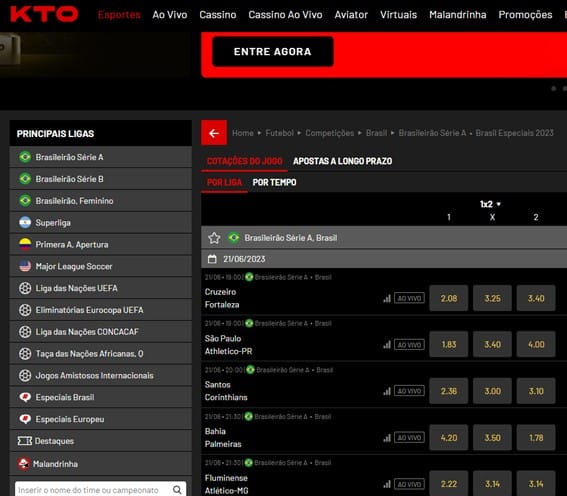Viewport: 567px width, 496px height.
Task: Click the calendar icon next to 21/06/2023
Action: click(x=212, y=259)
